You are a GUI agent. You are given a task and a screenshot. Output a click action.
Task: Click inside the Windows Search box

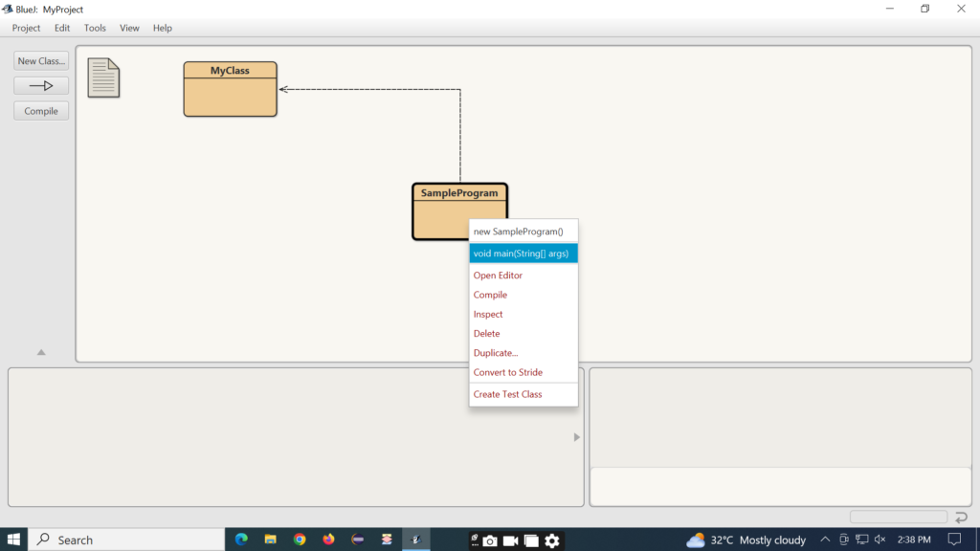[x=124, y=539]
